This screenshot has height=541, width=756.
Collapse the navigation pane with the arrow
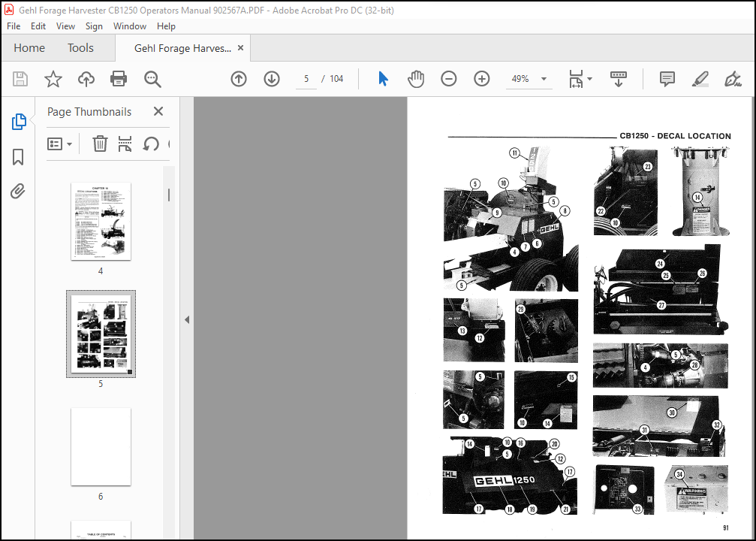[187, 319]
